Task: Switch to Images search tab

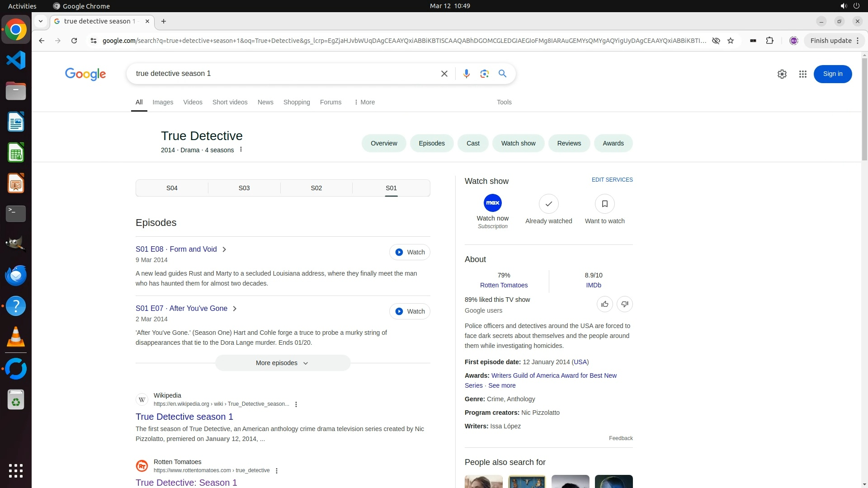Action: (163, 102)
